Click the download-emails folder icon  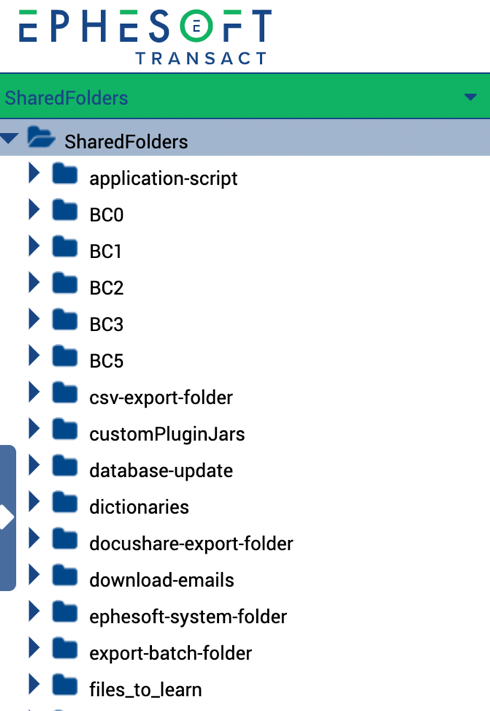pos(65,575)
